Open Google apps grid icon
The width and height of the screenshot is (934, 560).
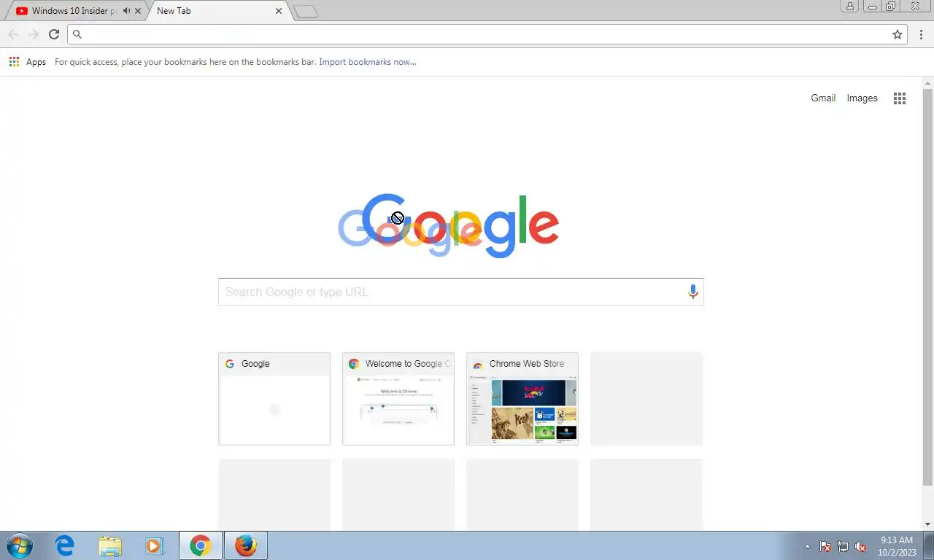tap(900, 98)
